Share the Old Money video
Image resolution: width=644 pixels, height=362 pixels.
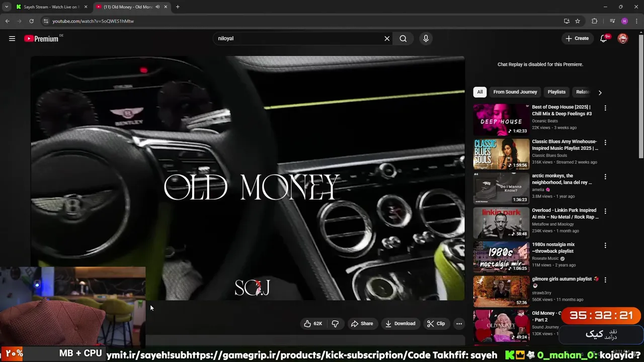362,324
